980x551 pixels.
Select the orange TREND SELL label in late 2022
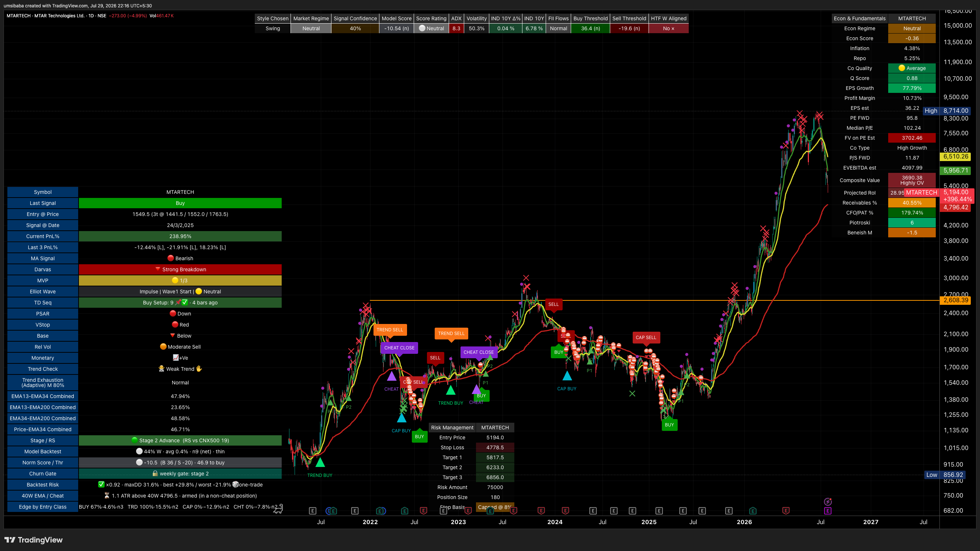(x=451, y=334)
